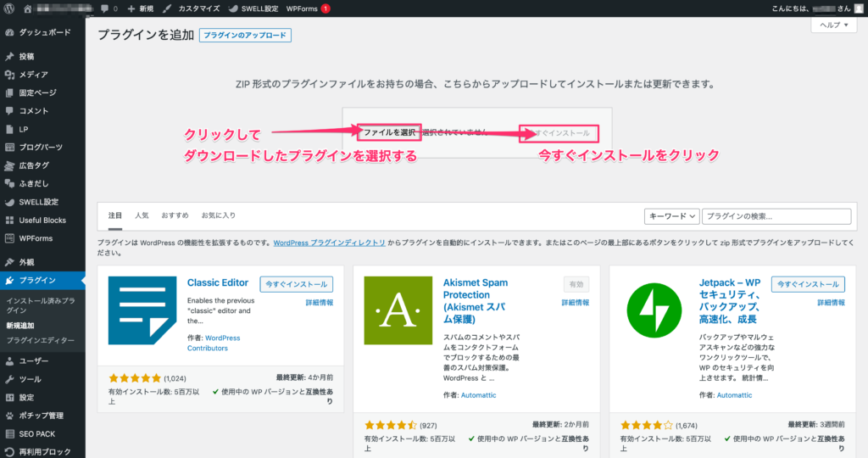
Task: Click the upload 今すぐインストール button
Action: point(559,133)
